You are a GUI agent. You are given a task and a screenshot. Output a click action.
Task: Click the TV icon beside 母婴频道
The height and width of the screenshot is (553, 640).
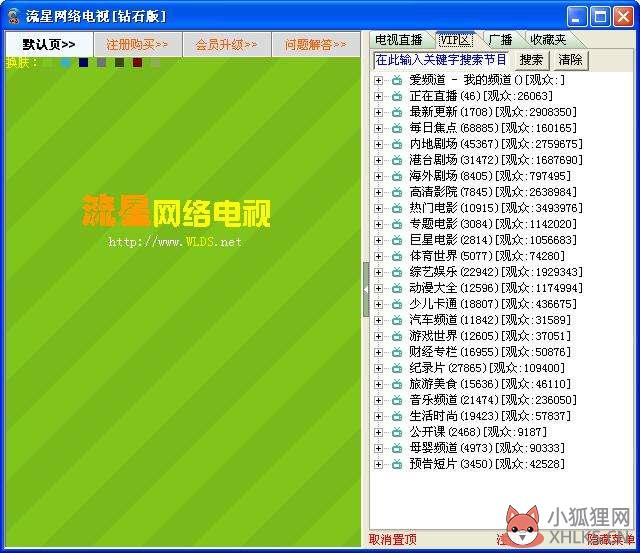pyautogui.click(x=397, y=448)
